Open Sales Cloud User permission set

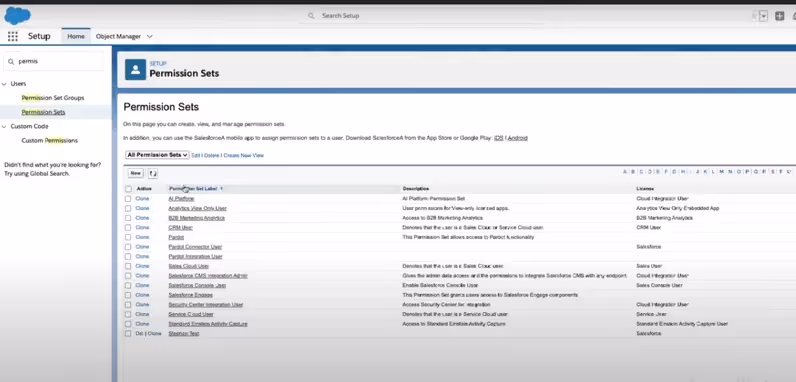tap(189, 266)
